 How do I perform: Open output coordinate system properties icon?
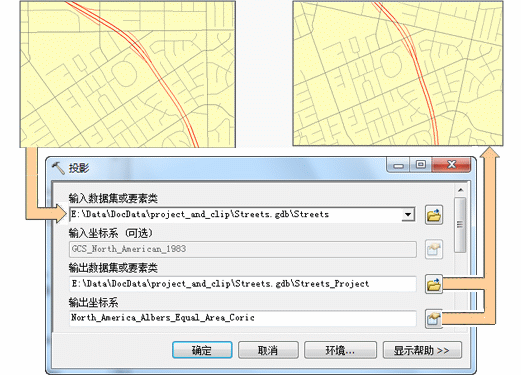pos(434,319)
